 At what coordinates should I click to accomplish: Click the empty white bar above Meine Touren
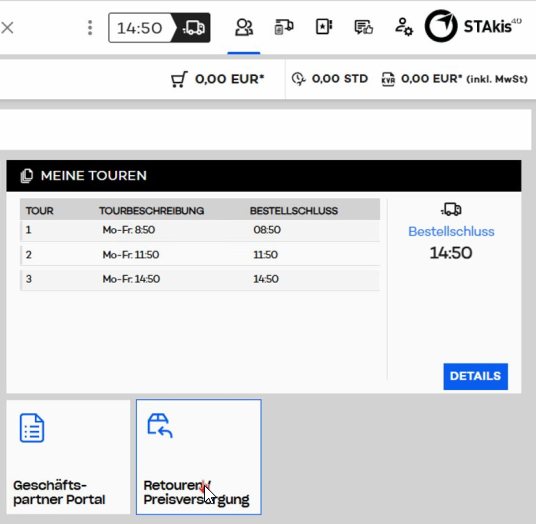click(x=266, y=129)
